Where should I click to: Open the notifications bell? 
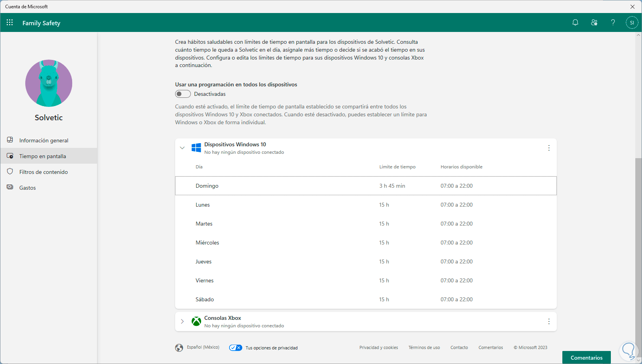tap(575, 22)
